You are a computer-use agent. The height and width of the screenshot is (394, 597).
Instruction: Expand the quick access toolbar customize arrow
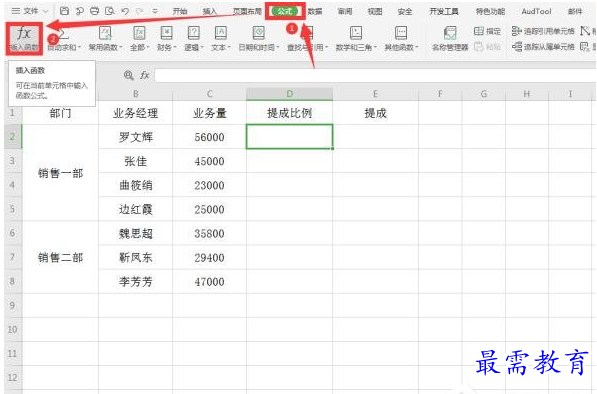point(155,11)
